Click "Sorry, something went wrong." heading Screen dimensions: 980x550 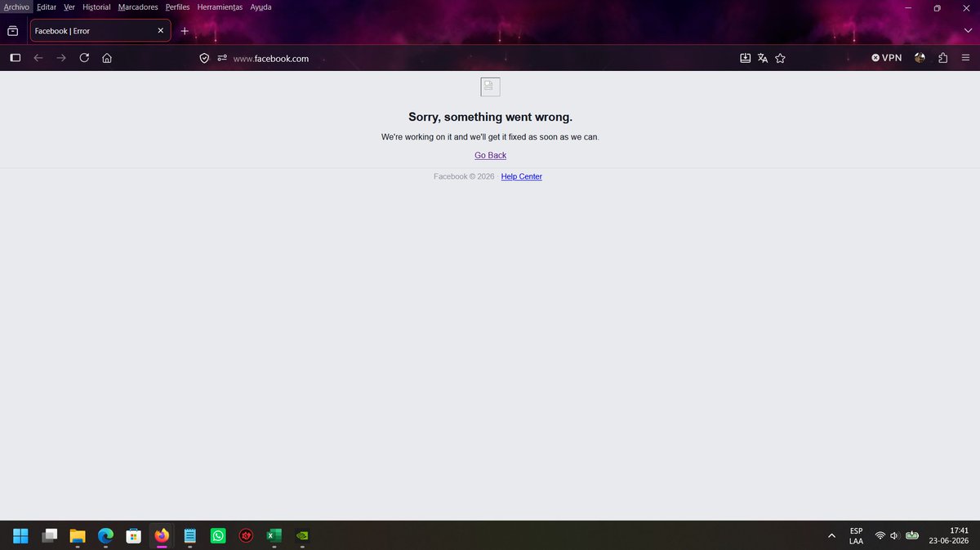(490, 118)
